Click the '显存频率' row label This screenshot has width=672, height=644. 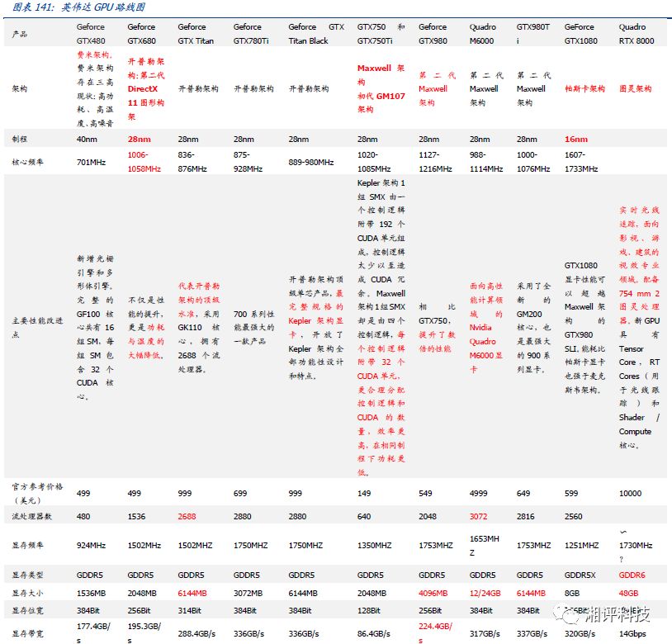click(27, 545)
